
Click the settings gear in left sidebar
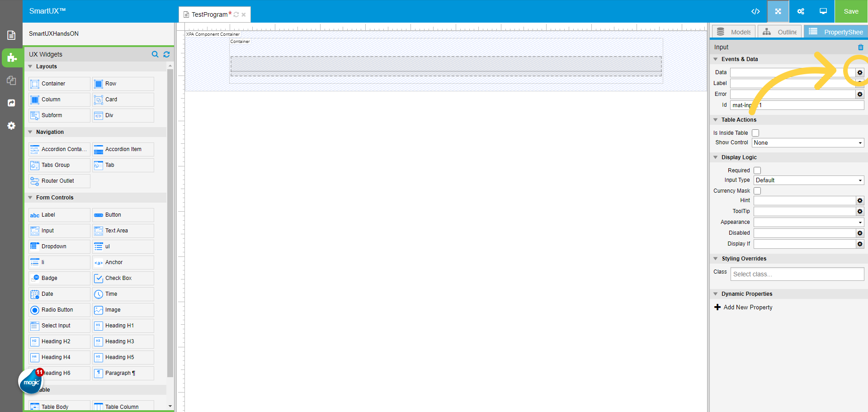click(11, 126)
